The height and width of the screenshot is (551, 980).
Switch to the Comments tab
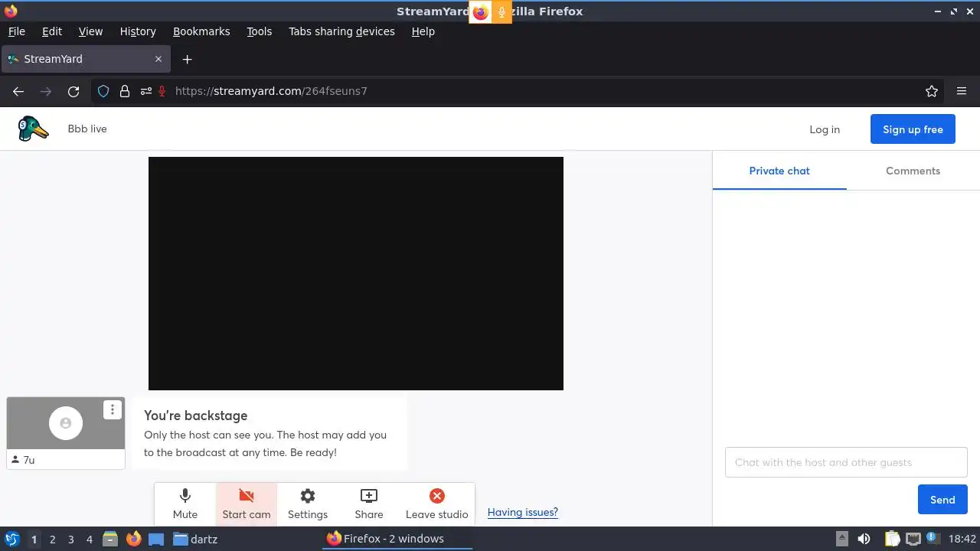[x=913, y=171]
